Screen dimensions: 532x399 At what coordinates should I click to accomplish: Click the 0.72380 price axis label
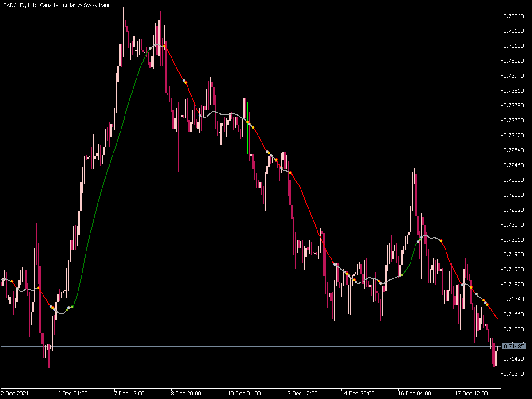(x=513, y=180)
